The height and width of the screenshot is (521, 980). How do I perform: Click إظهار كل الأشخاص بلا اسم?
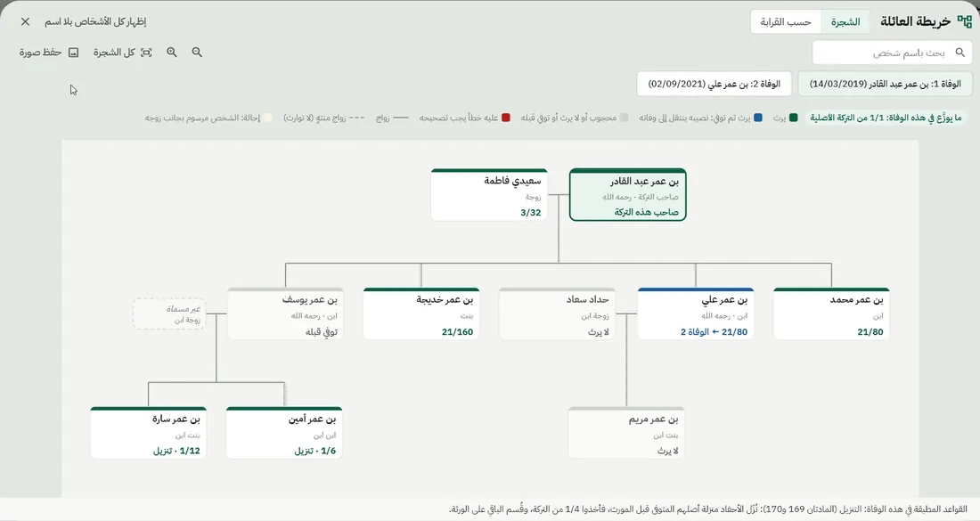pos(95,22)
